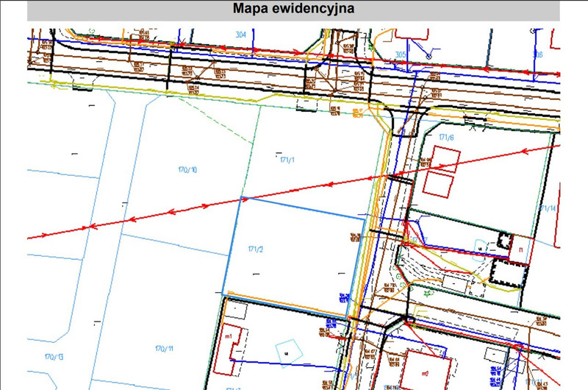Select plot number 304
The height and width of the screenshot is (390, 588).
click(x=241, y=35)
